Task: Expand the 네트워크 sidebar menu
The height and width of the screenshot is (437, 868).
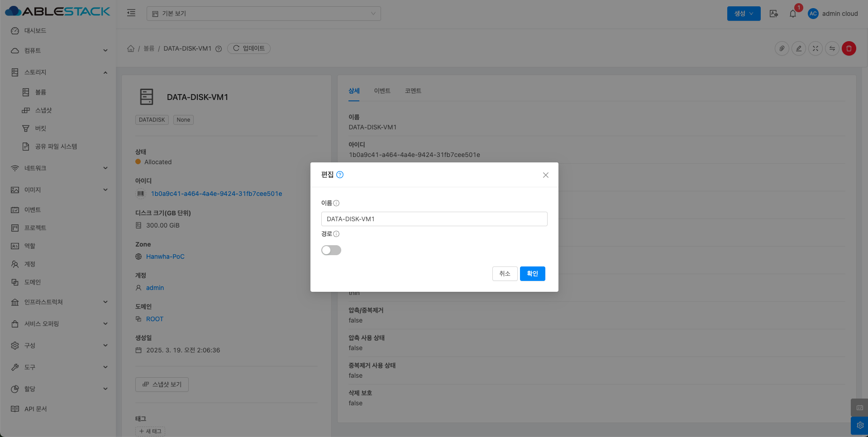Action: [58, 168]
